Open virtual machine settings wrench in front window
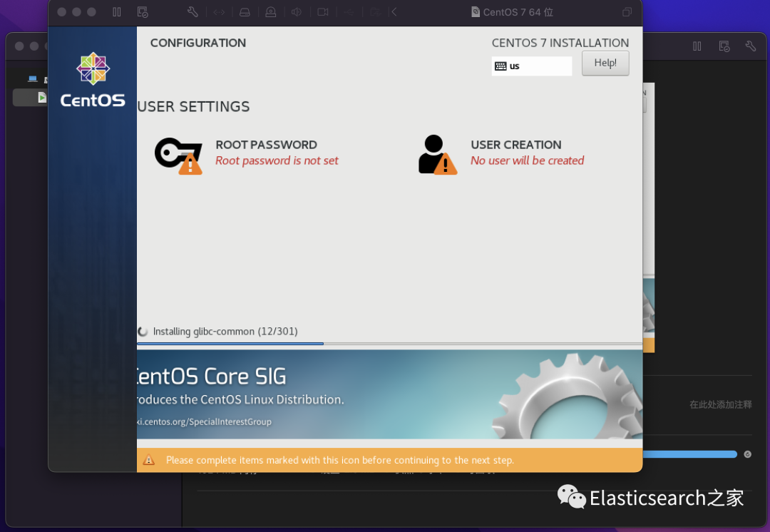The height and width of the screenshot is (532, 770). [x=192, y=12]
